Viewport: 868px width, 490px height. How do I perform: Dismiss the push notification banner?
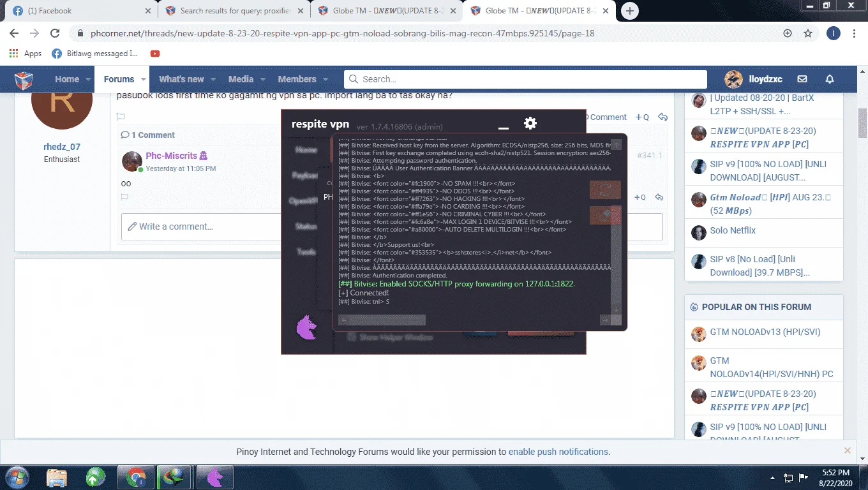click(848, 450)
